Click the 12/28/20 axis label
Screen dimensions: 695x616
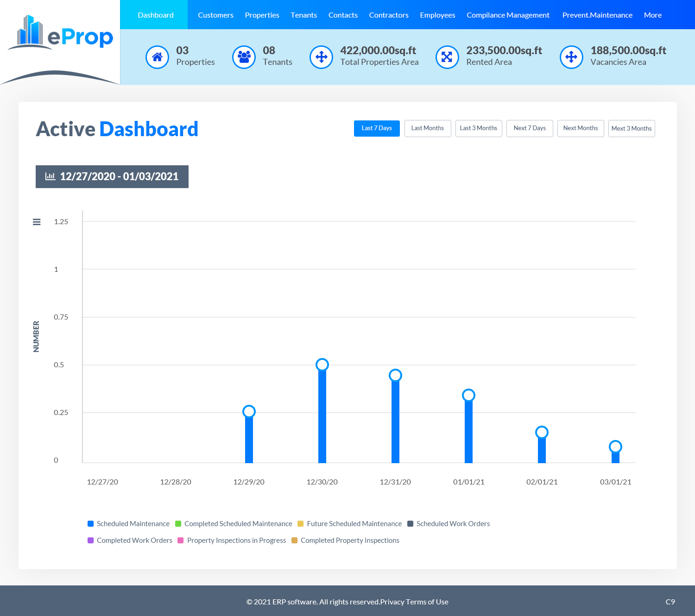click(176, 482)
